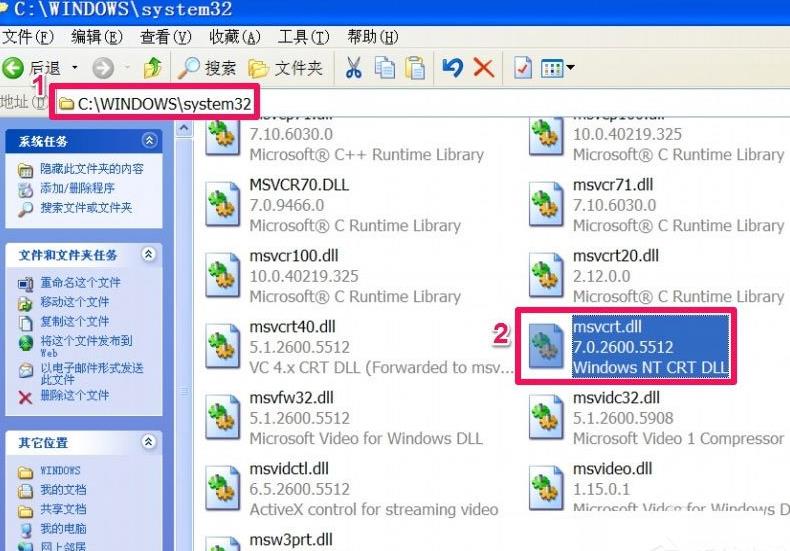Open the Search (搜索) toolbar button
This screenshot has width=790, height=551.
pyautogui.click(x=208, y=68)
